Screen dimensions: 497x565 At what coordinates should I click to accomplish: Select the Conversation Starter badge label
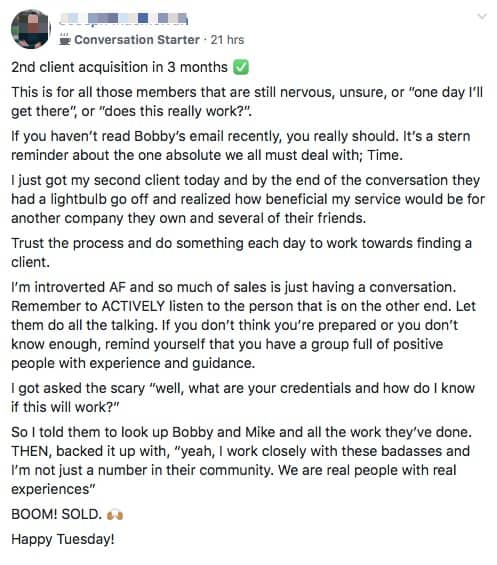(137, 40)
